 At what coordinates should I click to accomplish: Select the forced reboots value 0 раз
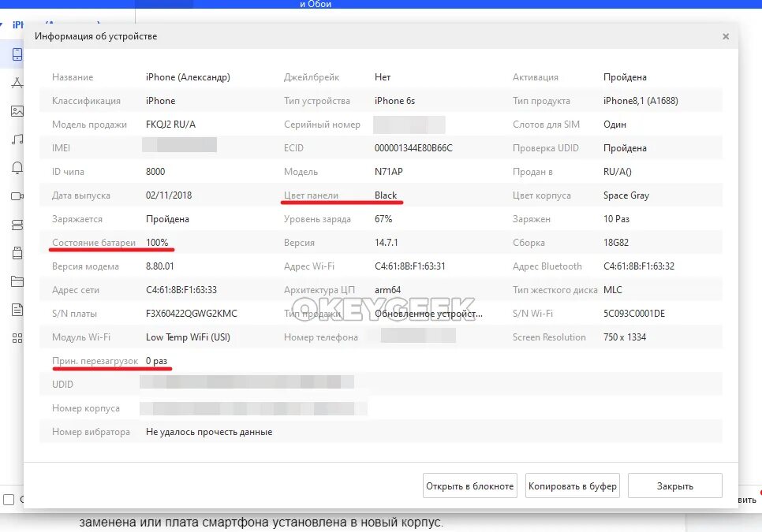156,361
